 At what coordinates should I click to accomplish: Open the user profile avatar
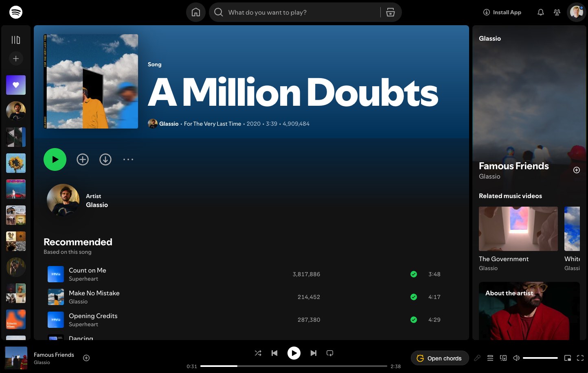[576, 12]
